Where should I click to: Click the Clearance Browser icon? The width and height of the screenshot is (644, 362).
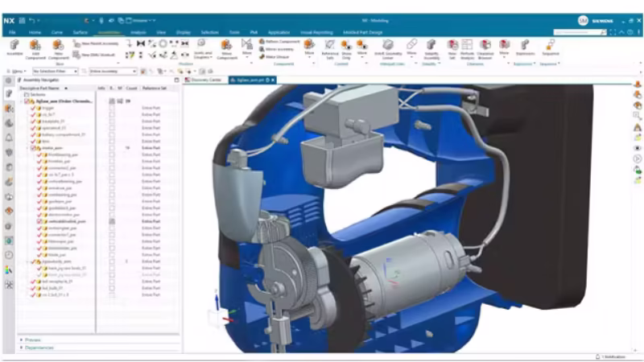pyautogui.click(x=485, y=47)
